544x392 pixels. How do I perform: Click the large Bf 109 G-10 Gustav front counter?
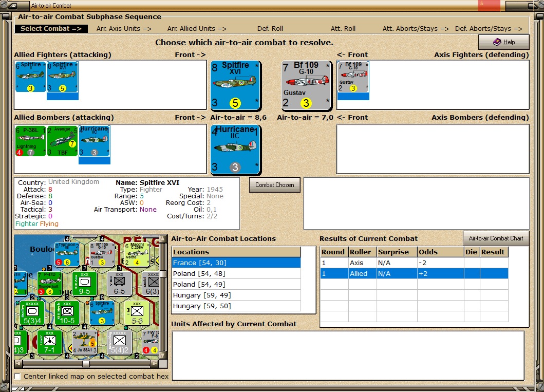tap(306, 85)
